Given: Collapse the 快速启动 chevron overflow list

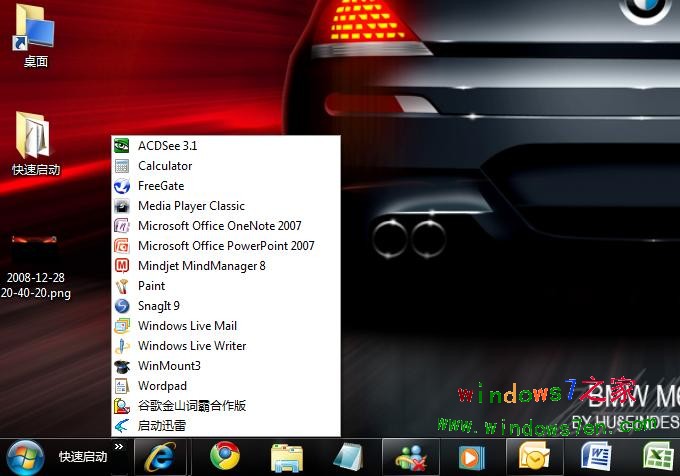Looking at the screenshot, I should (x=119, y=448).
